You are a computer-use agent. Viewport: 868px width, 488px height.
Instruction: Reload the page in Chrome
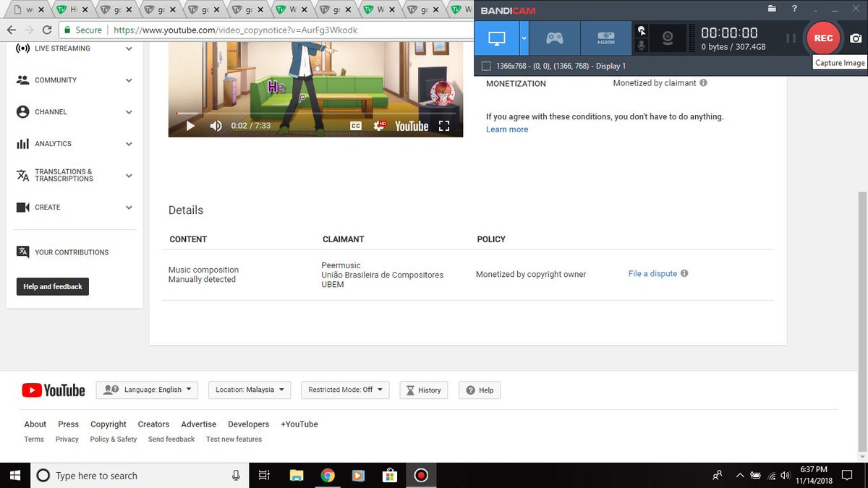(47, 30)
